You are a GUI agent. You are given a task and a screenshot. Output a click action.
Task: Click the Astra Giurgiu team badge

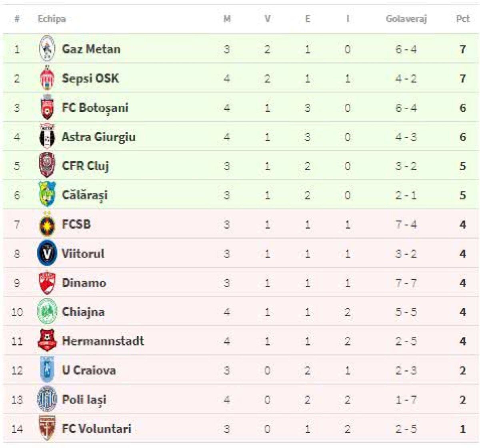47,137
